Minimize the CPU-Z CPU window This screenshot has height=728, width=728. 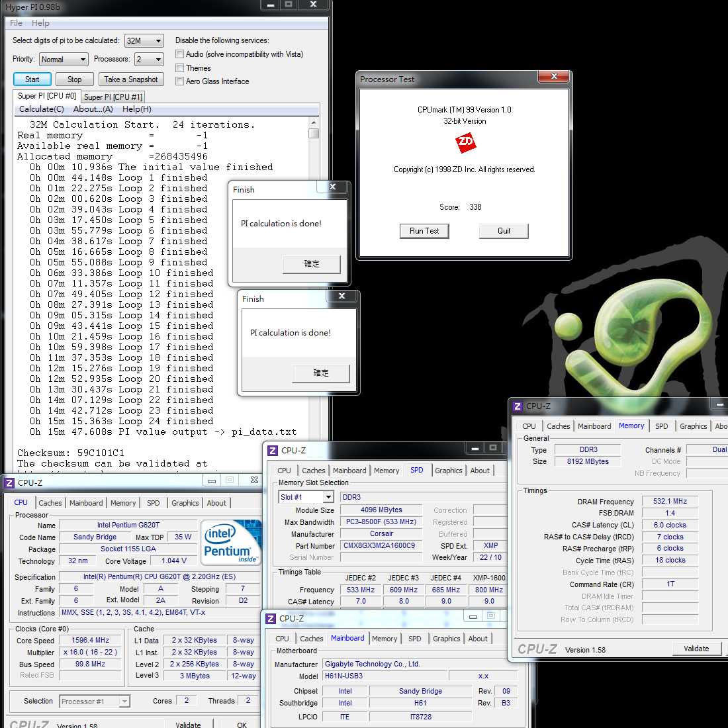[212, 480]
